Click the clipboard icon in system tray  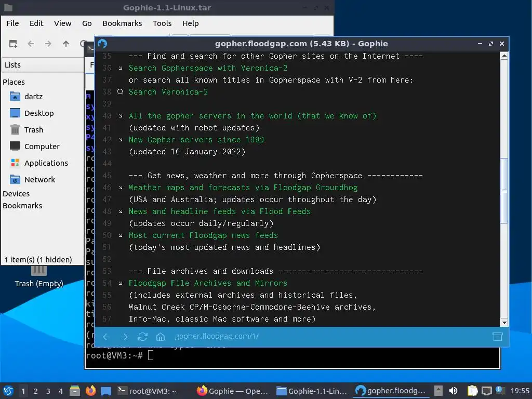[x=472, y=391]
